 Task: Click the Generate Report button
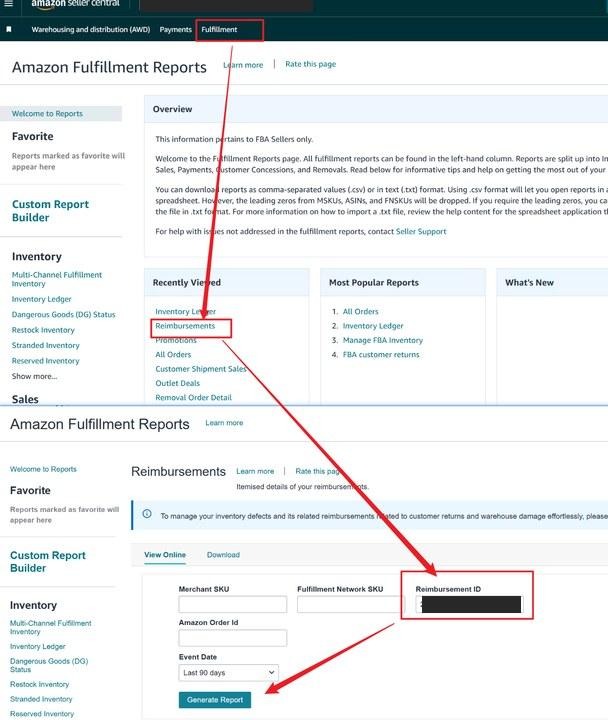pyautogui.click(x=215, y=700)
